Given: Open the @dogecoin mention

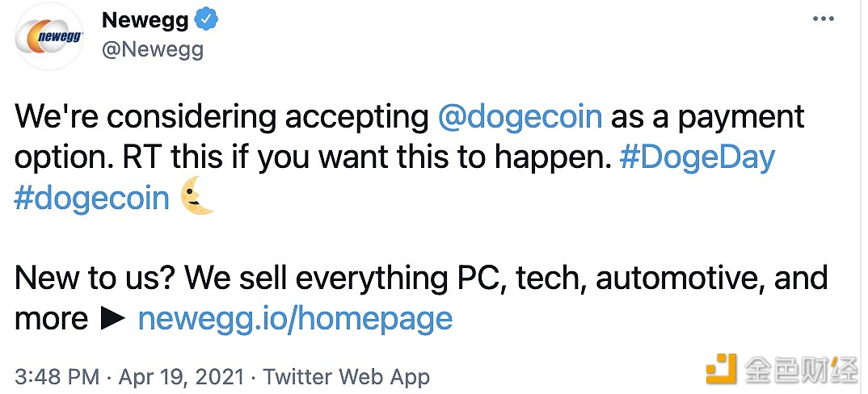Looking at the screenshot, I should (520, 118).
